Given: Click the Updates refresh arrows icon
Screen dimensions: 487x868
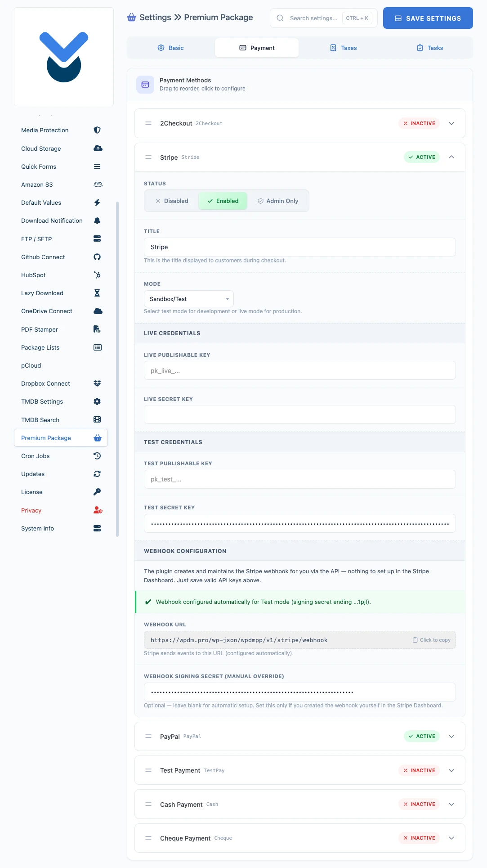Looking at the screenshot, I should [x=97, y=474].
